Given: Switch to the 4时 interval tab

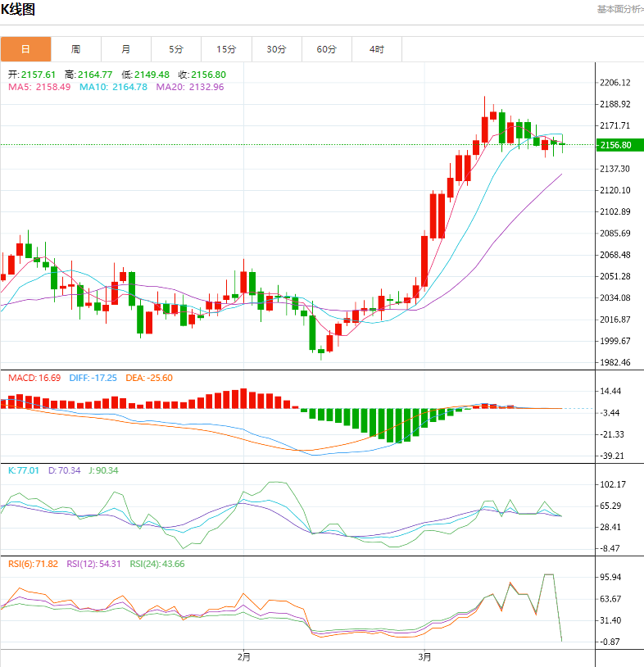Looking at the screenshot, I should pyautogui.click(x=376, y=49).
